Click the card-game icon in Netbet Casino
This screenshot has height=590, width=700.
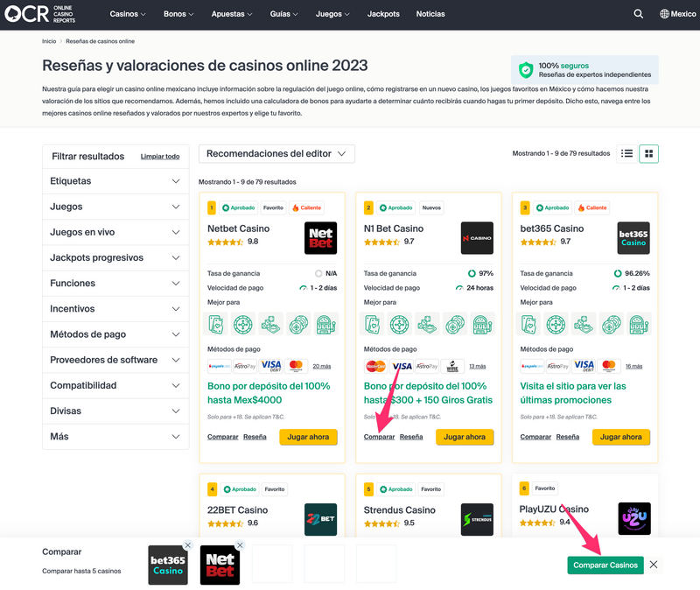click(215, 325)
